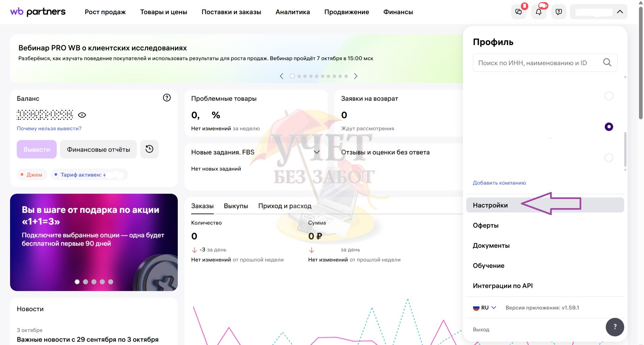Open the support question icon in header
This screenshot has width=644, height=345.
pyautogui.click(x=559, y=12)
